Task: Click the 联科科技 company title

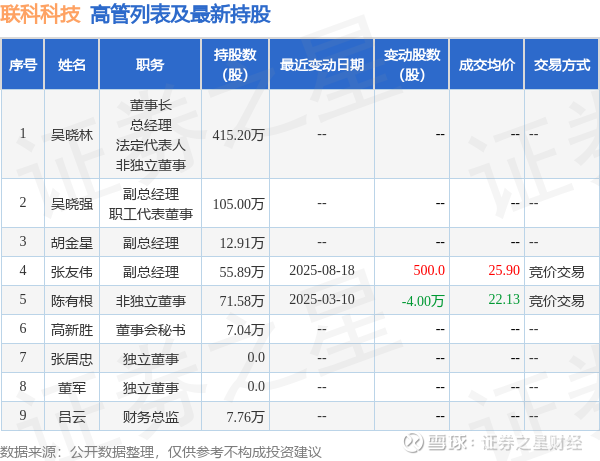Action: 40,15
